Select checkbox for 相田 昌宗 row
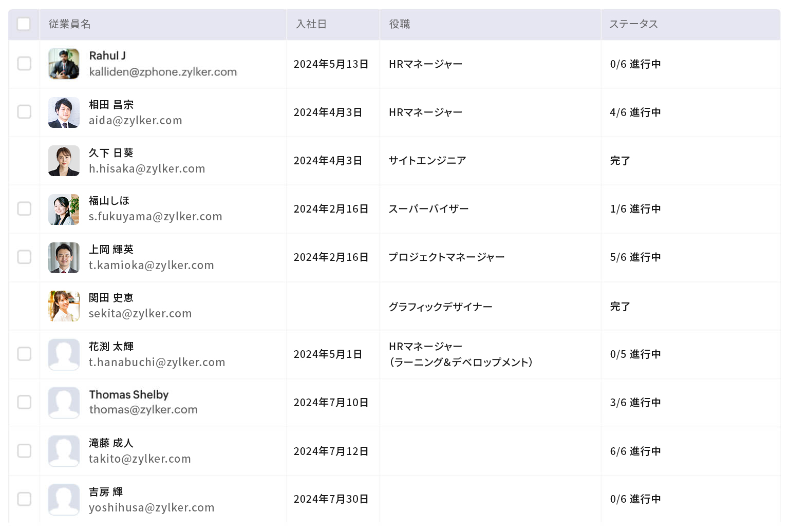This screenshot has width=789, height=532. click(24, 112)
